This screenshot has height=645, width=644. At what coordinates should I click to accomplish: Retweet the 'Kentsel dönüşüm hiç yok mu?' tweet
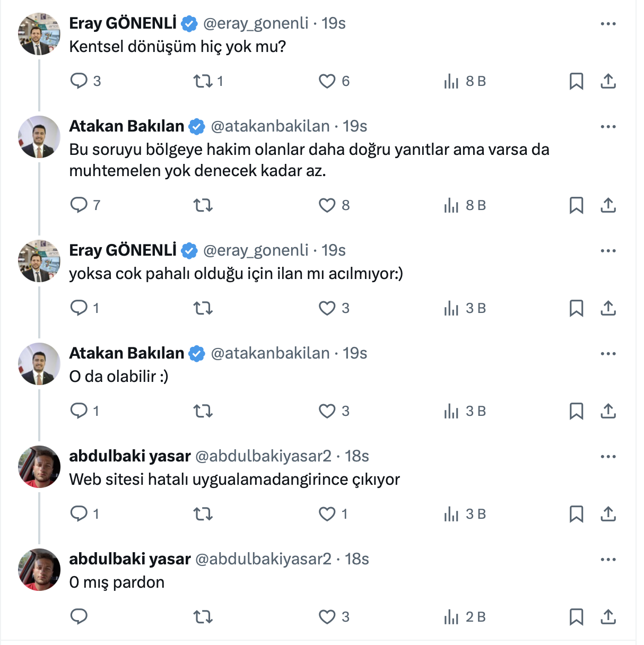pyautogui.click(x=203, y=81)
